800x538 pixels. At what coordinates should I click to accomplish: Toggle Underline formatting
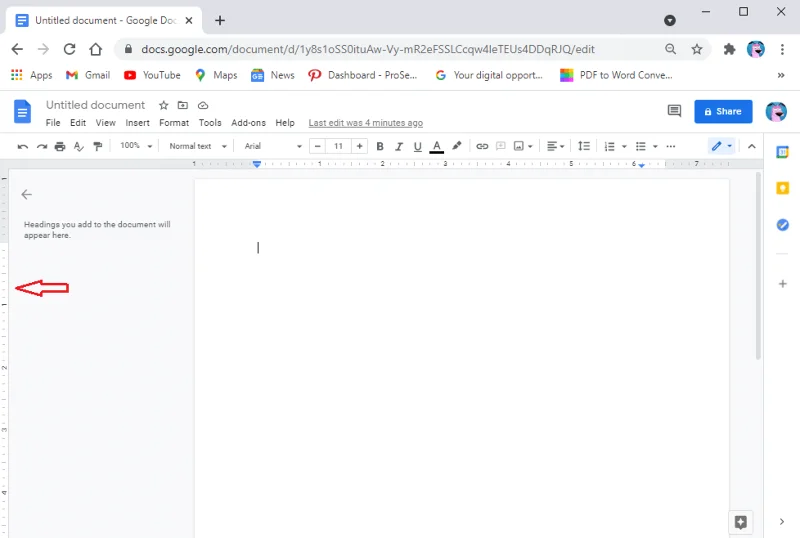click(x=418, y=146)
